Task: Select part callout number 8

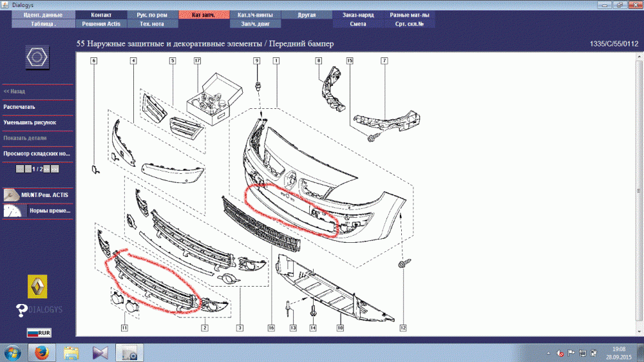Action: (318, 61)
